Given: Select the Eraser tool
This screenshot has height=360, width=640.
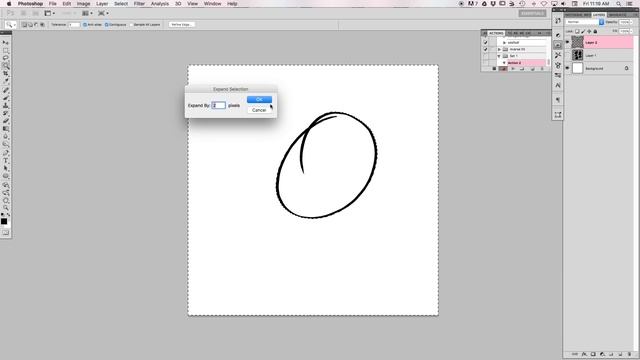Looking at the screenshot, I should (x=6, y=121).
